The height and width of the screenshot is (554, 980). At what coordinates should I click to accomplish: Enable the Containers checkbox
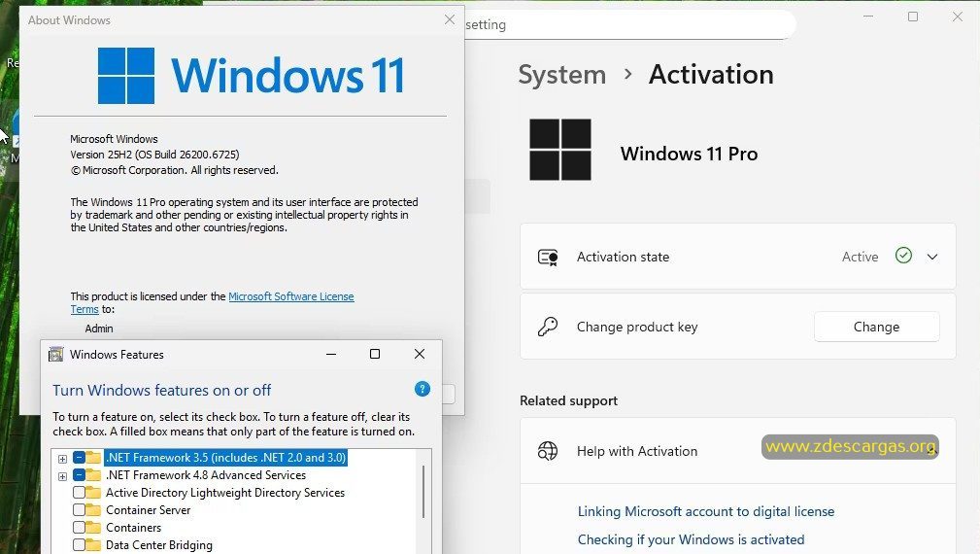[x=79, y=527]
